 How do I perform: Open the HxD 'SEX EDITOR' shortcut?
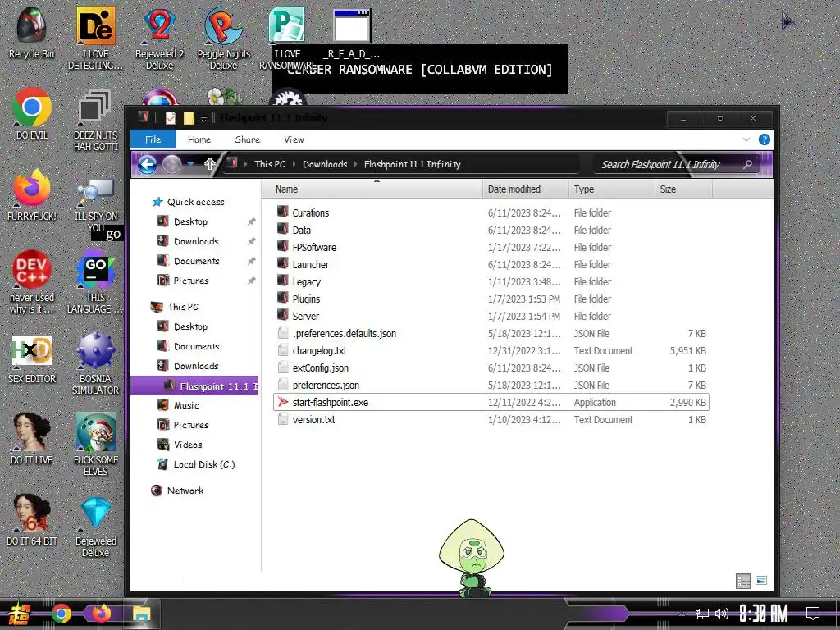pyautogui.click(x=31, y=359)
